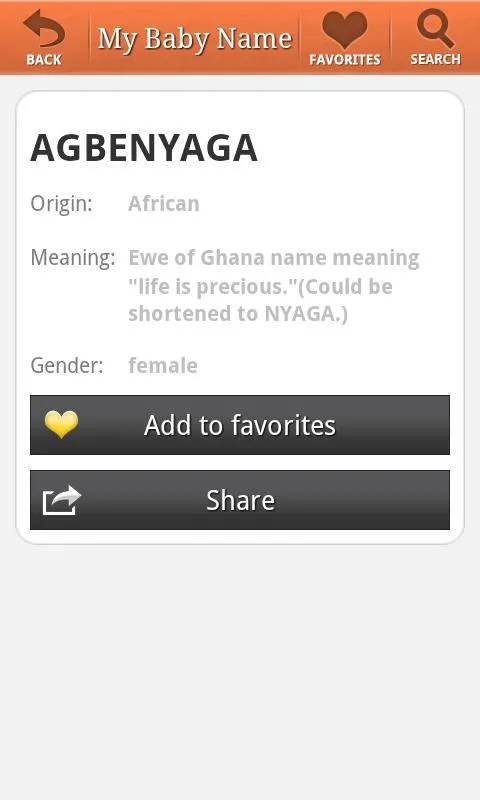Click the 'Gender:' field label
This screenshot has height=800, width=480.
[x=67, y=366]
